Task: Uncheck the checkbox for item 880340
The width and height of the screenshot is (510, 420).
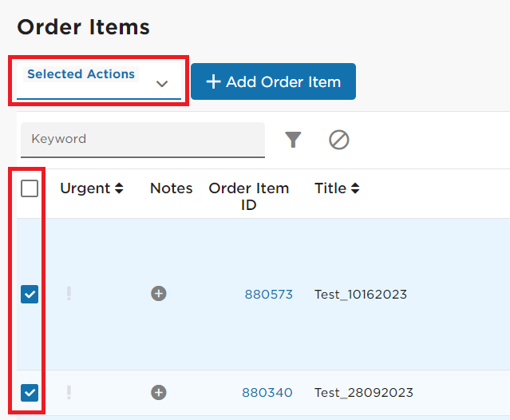Action: pos(30,393)
